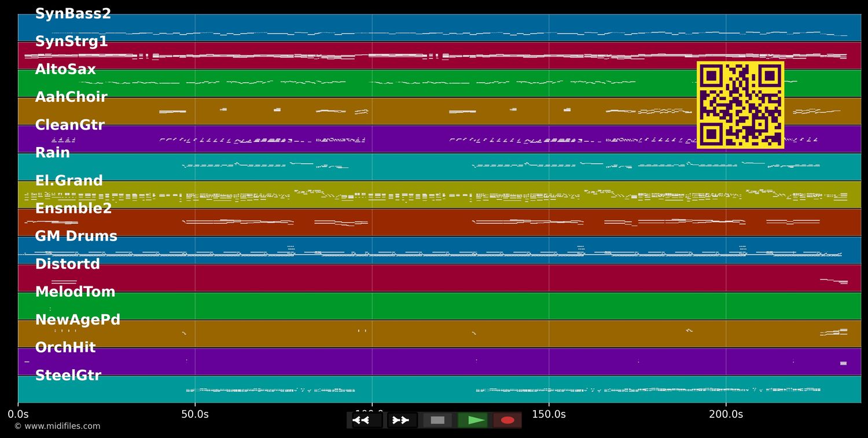The height and width of the screenshot is (438, 868).
Task: Select the Distortd track label
Action: pos(67,264)
